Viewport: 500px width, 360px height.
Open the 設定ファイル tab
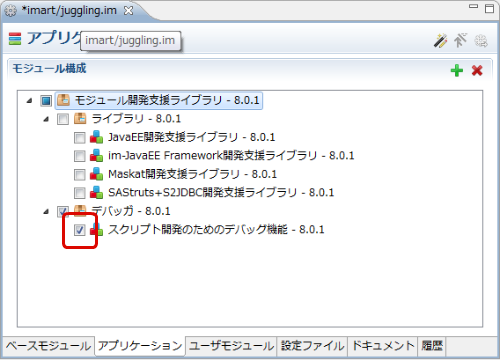pyautogui.click(x=312, y=346)
